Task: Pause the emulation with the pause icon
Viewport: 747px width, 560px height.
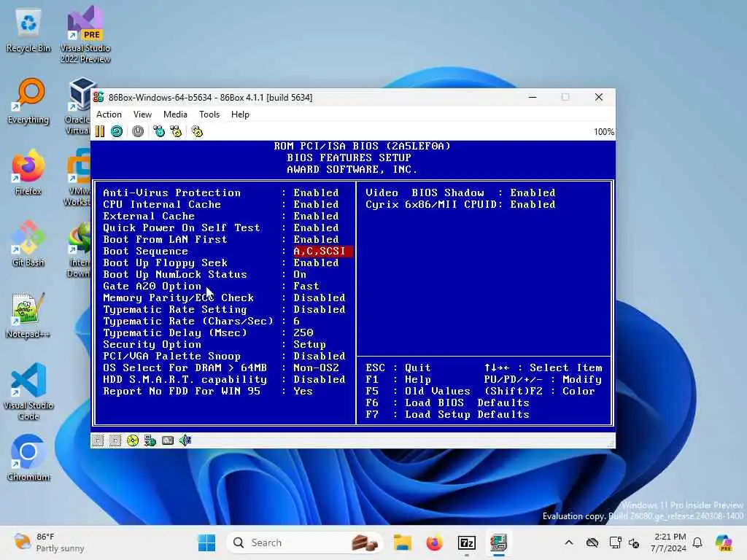Action: click(x=99, y=131)
